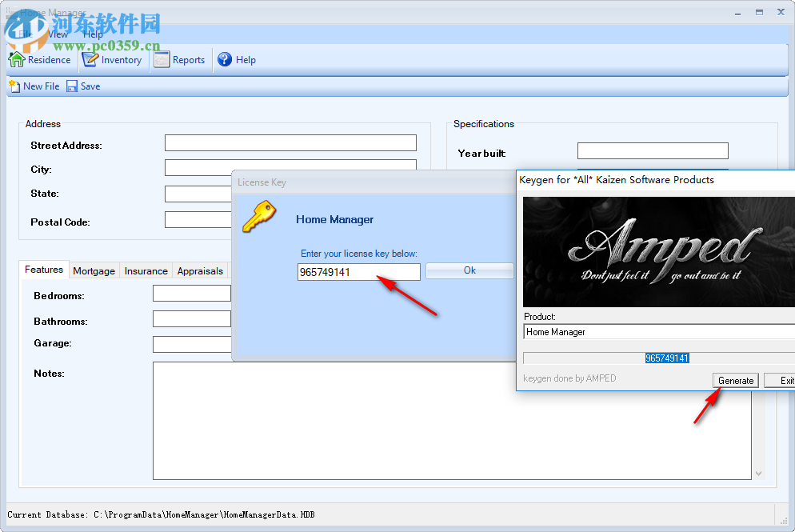Open the Appraisals tab
The height and width of the screenshot is (532, 795).
(199, 270)
